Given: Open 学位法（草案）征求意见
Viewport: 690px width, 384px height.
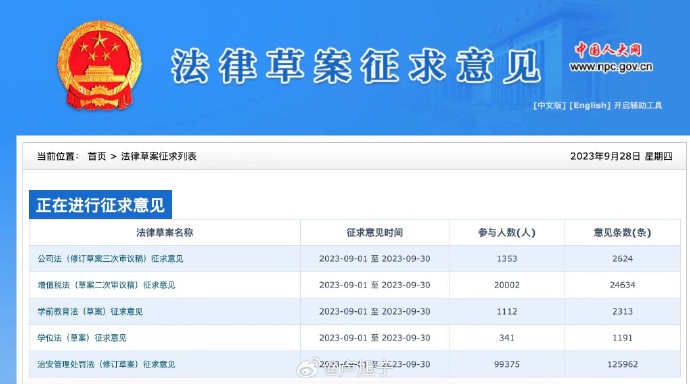Looking at the screenshot, I should [82, 338].
